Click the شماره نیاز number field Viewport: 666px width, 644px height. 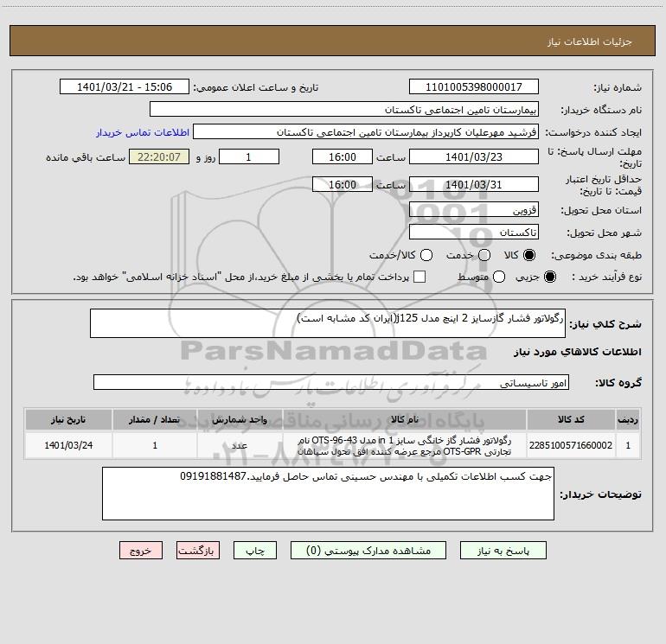pos(474,87)
